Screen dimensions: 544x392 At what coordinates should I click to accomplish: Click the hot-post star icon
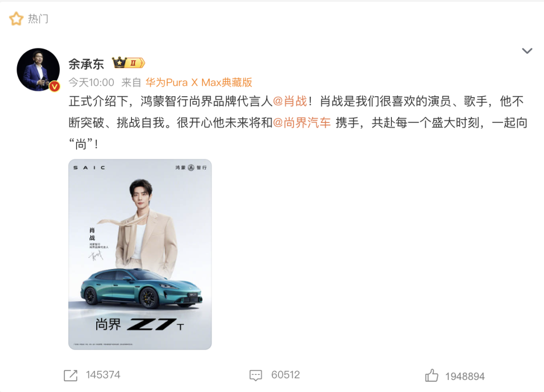16,19
